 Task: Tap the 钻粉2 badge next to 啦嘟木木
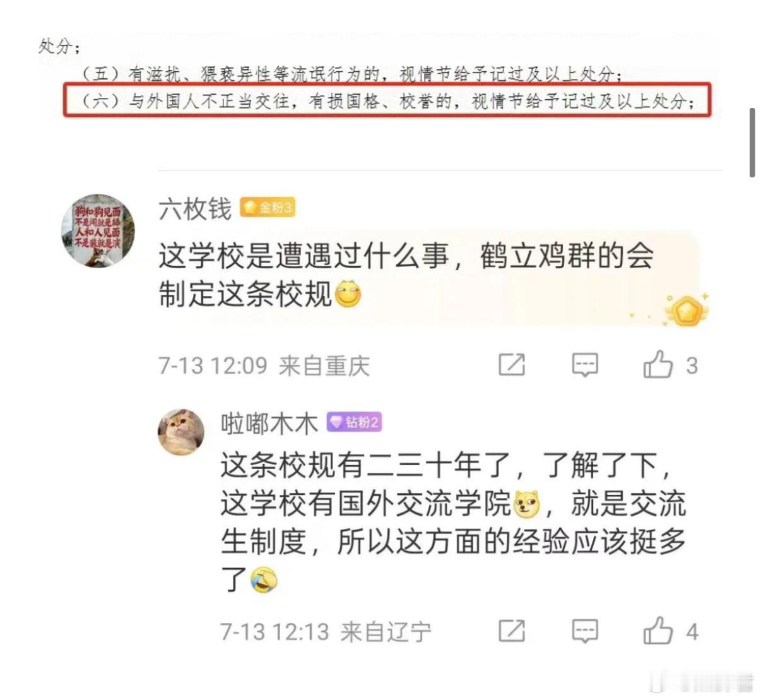(x=354, y=422)
